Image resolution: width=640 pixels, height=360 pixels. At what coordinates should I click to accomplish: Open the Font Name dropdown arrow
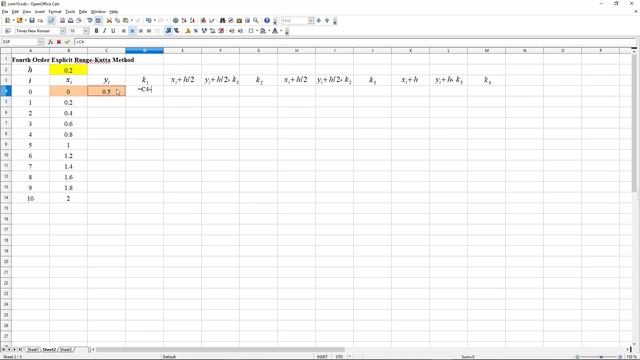pos(63,31)
